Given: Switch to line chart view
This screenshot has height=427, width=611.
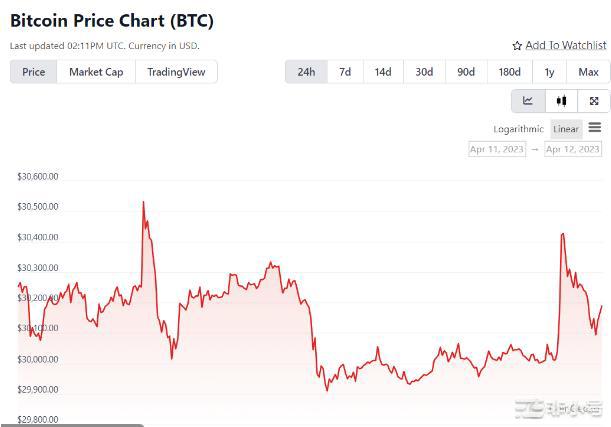Looking at the screenshot, I should [x=528, y=101].
